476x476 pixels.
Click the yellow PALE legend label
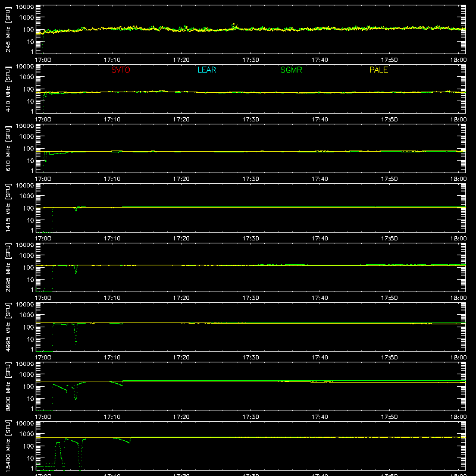[x=378, y=70]
